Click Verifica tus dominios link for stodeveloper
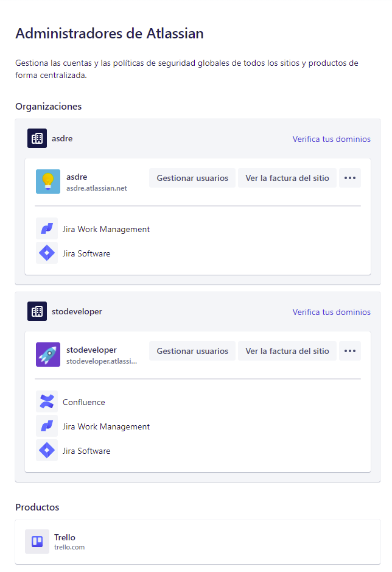Screen dimensions: 392x572 [331, 312]
